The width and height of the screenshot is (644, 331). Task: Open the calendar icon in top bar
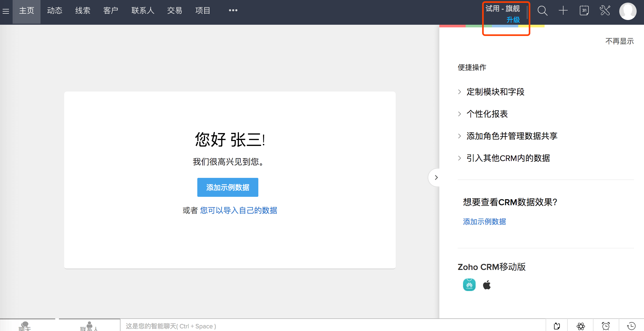tap(584, 11)
